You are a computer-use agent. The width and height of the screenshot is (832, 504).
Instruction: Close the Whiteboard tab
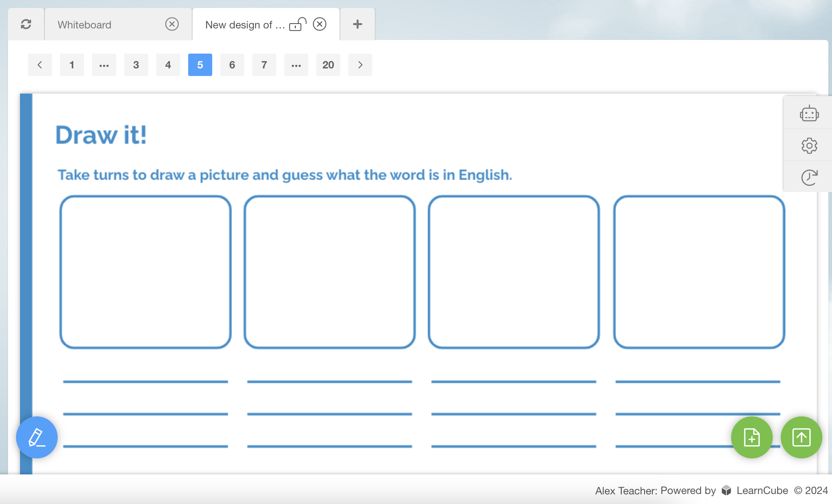[172, 24]
